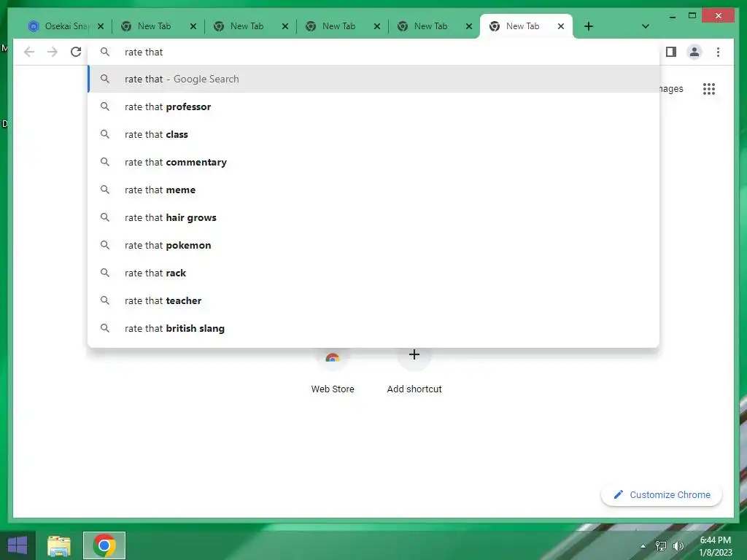Open a new tab with plus button
Screen dimensions: 747x560
tap(589, 26)
